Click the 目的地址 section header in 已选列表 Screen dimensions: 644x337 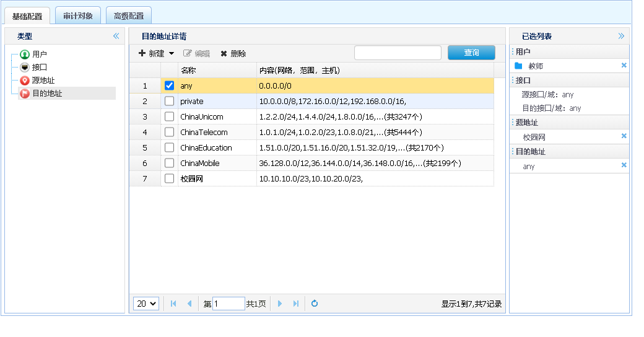[x=569, y=152]
